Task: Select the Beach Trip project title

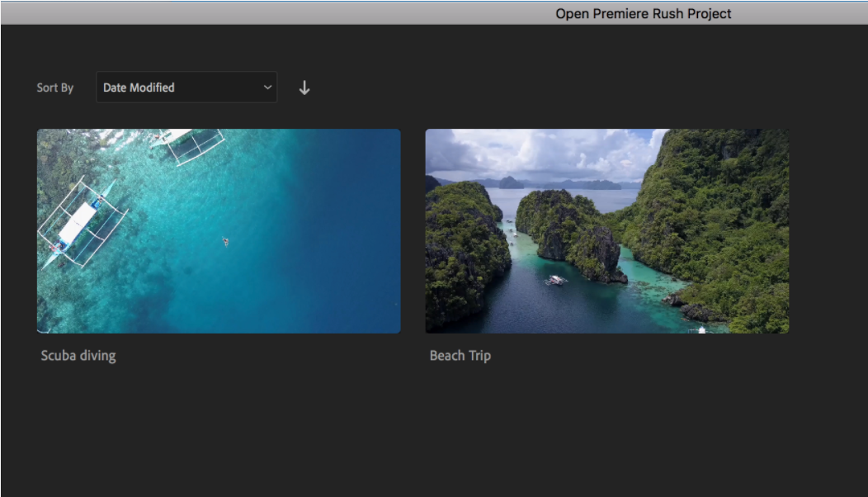Action: click(x=460, y=356)
